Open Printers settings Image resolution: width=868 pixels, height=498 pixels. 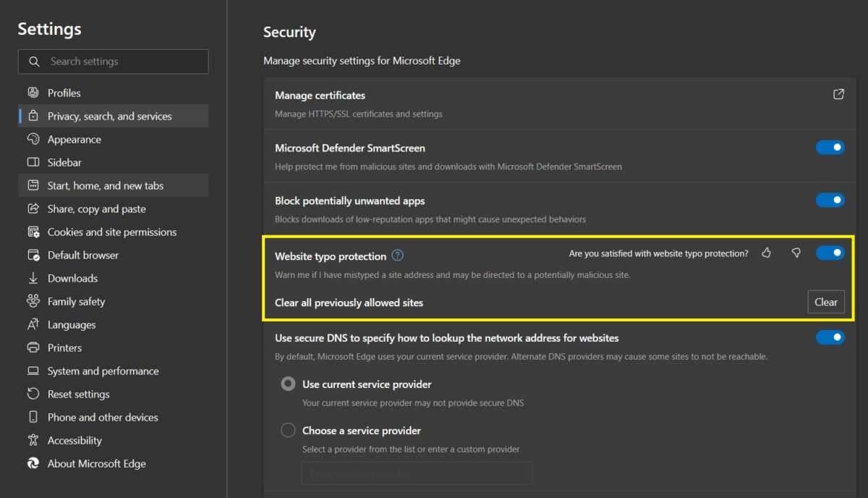113,347
